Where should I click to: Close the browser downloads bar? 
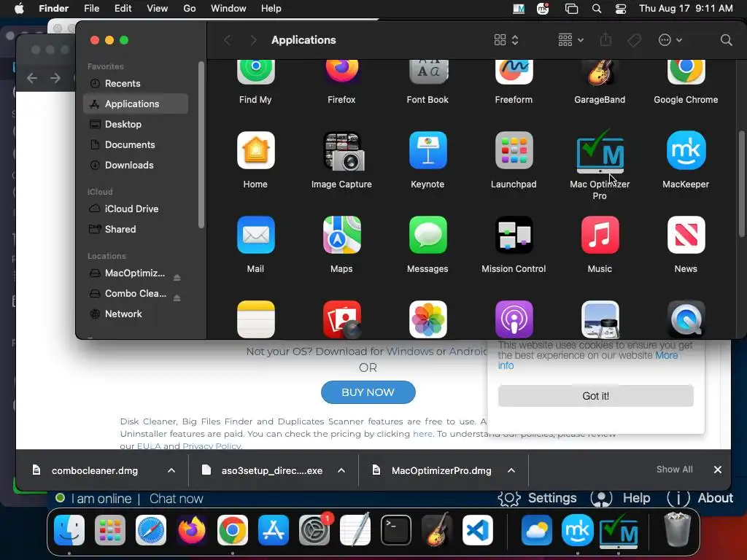point(718,470)
